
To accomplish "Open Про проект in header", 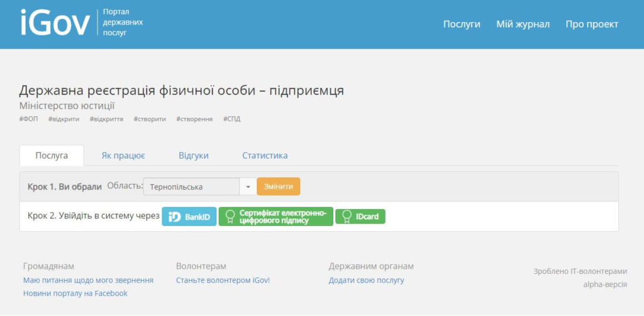I will [x=592, y=25].
